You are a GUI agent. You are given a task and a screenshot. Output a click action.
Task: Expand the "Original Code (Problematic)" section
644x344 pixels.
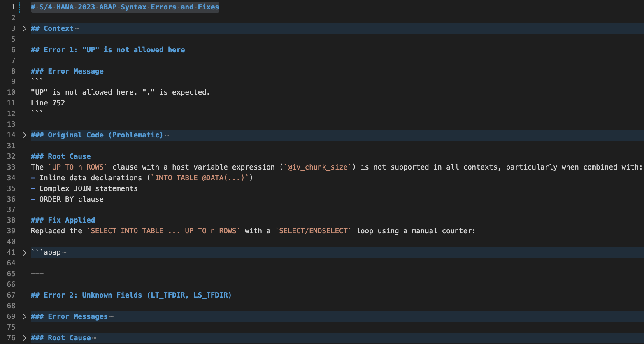pyautogui.click(x=24, y=135)
